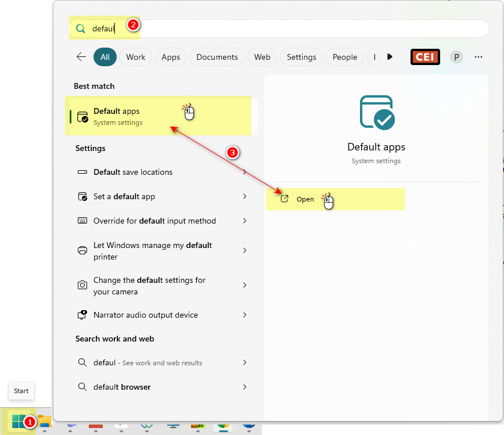Open Narrator audio output device setting
This screenshot has height=435, width=504.
pyautogui.click(x=145, y=315)
